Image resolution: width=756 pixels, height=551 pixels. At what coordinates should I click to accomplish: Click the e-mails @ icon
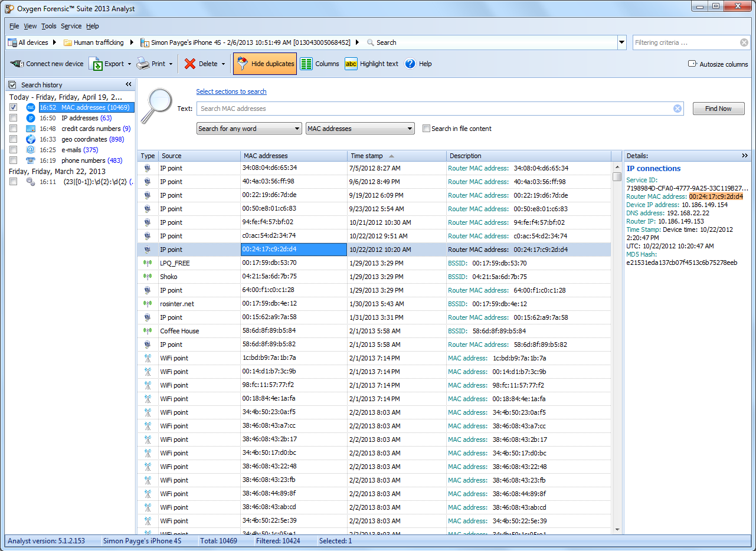(x=31, y=150)
